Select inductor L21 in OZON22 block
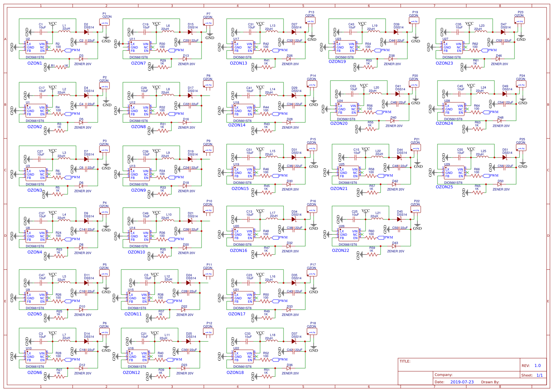Screen dimensions: 554x392 click(378, 219)
